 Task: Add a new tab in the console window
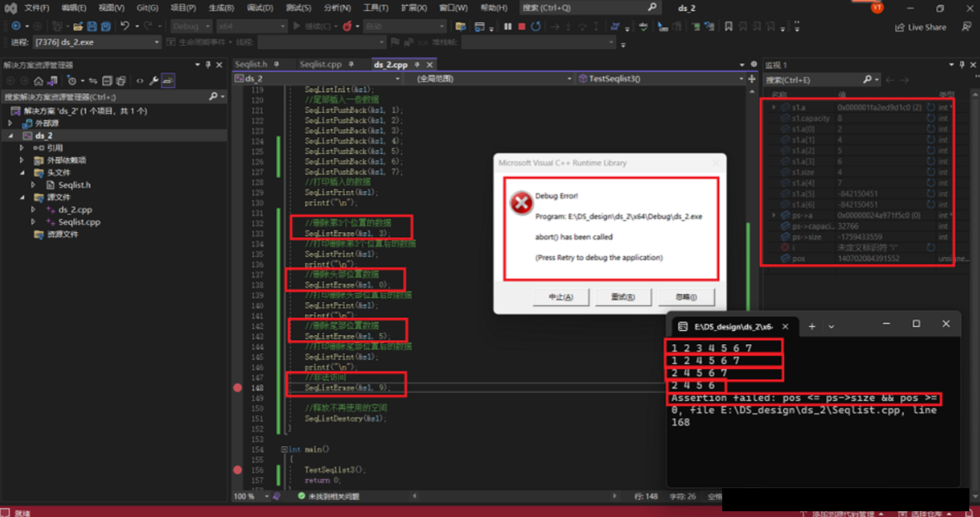812,326
